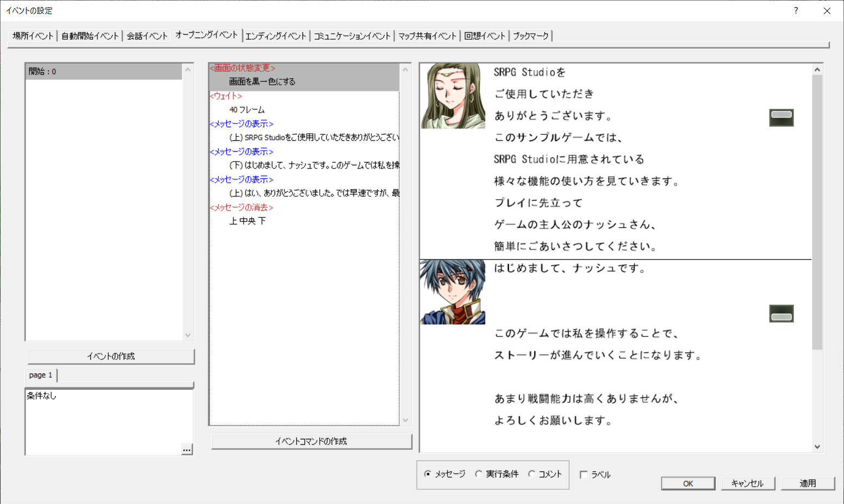Select the 実行条件 radio button
844x504 pixels.
tap(478, 474)
